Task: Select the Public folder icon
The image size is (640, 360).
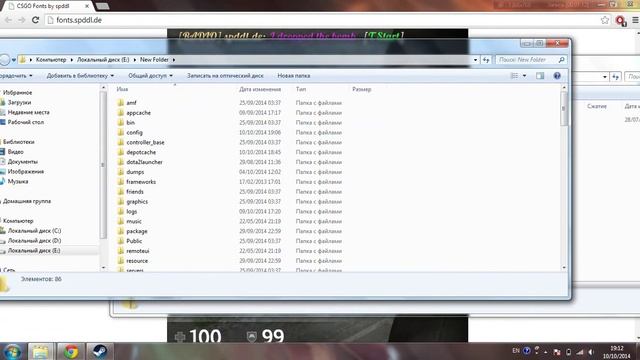Action: click(x=120, y=241)
